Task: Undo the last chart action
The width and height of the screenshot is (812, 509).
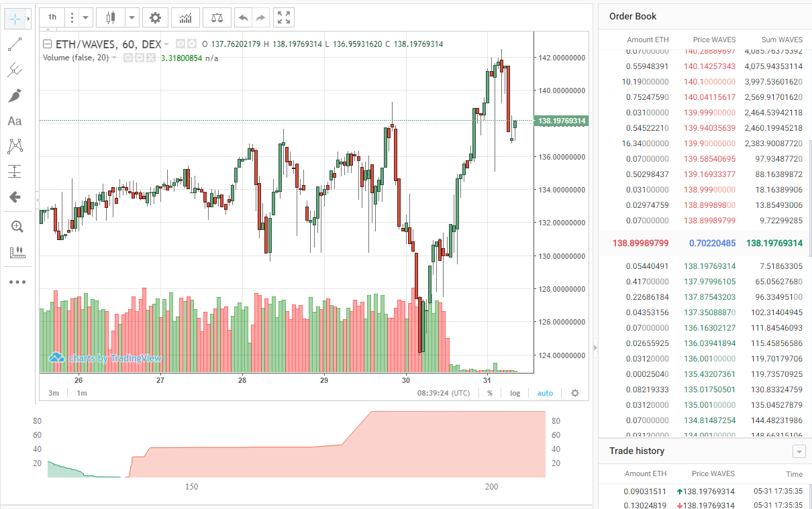Action: pos(243,17)
